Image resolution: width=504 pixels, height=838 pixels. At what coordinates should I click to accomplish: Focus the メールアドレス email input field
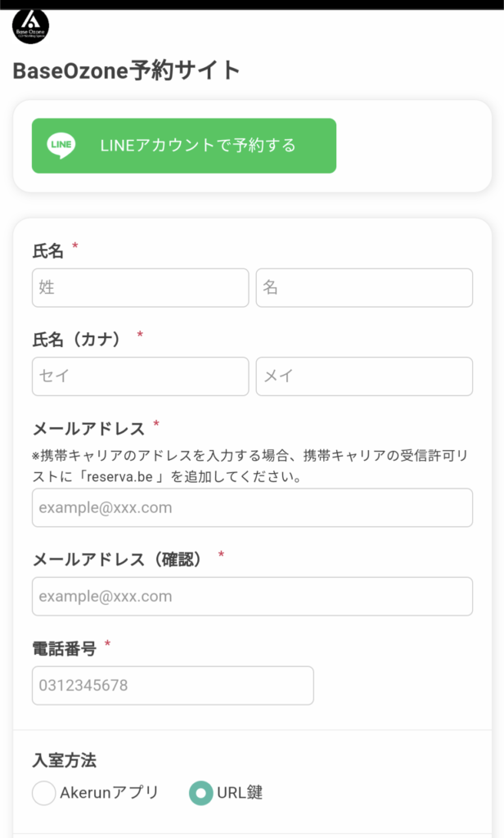point(252,507)
